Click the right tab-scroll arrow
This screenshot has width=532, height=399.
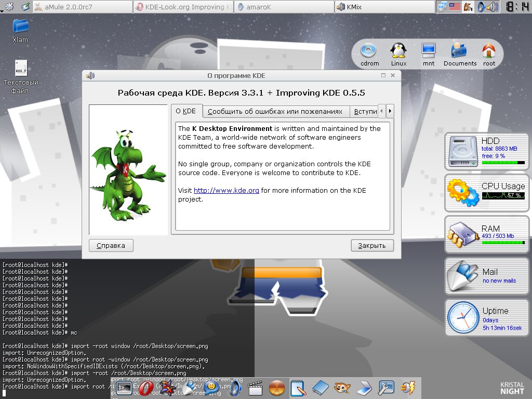click(x=390, y=111)
